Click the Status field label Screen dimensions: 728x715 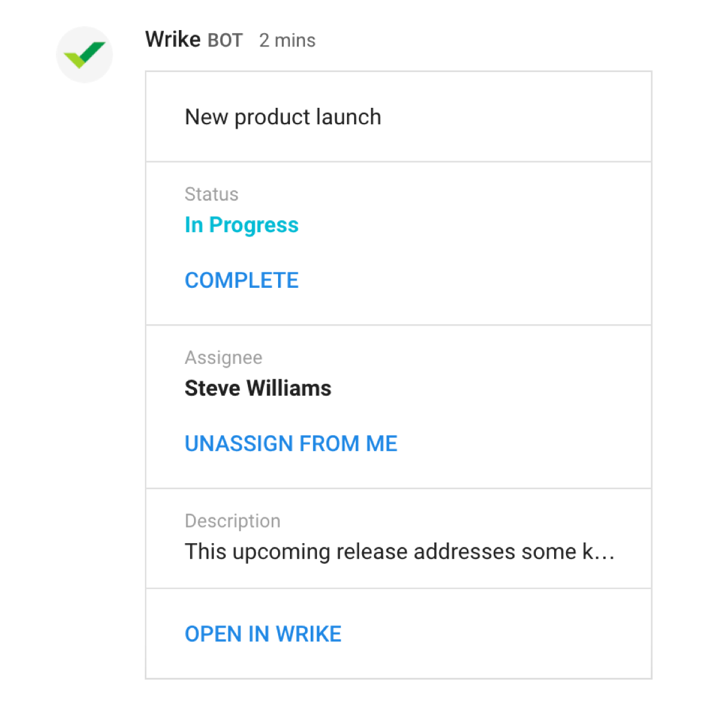pyautogui.click(x=211, y=194)
